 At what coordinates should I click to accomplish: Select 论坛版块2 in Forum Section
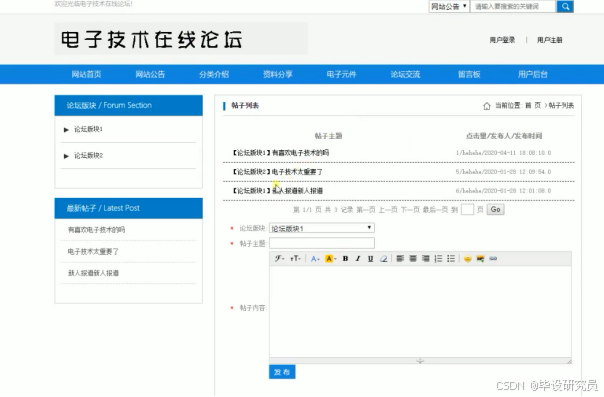(x=88, y=156)
